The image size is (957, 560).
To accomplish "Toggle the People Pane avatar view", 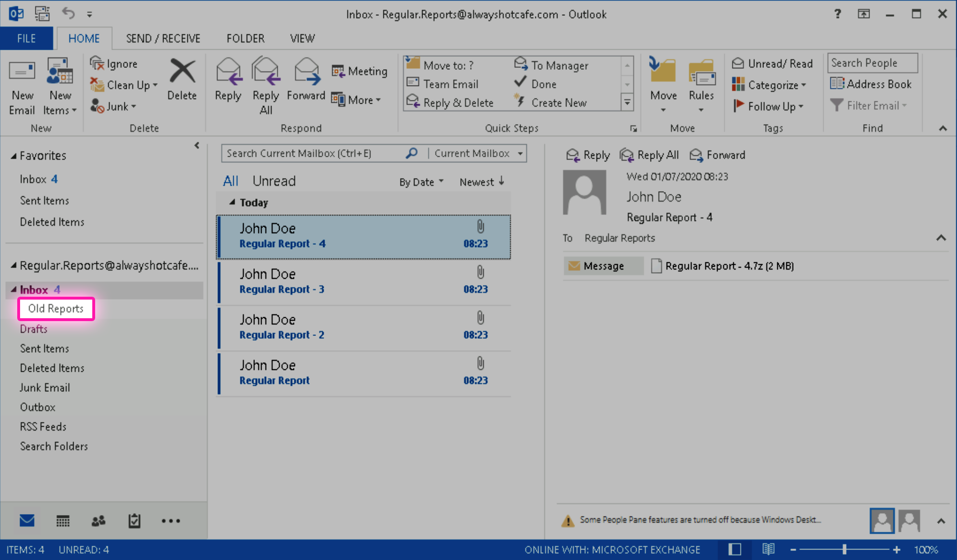I will coord(882,520).
